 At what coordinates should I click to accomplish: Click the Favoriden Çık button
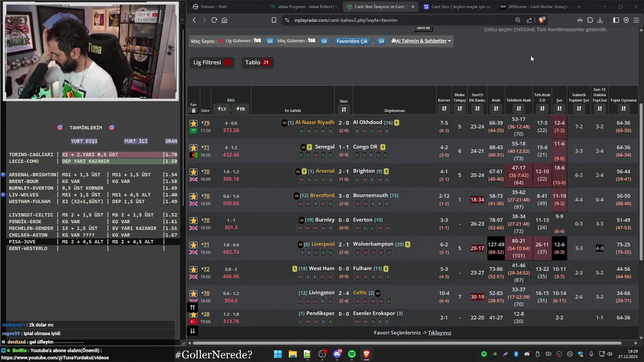[352, 41]
